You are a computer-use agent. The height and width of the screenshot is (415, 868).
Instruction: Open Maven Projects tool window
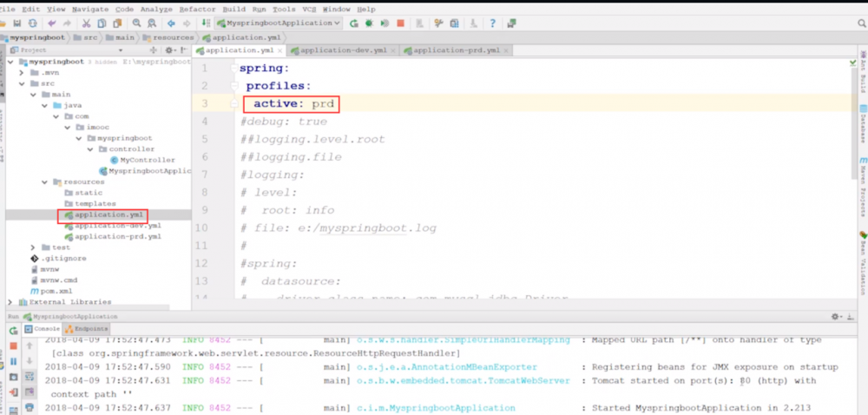click(x=863, y=188)
